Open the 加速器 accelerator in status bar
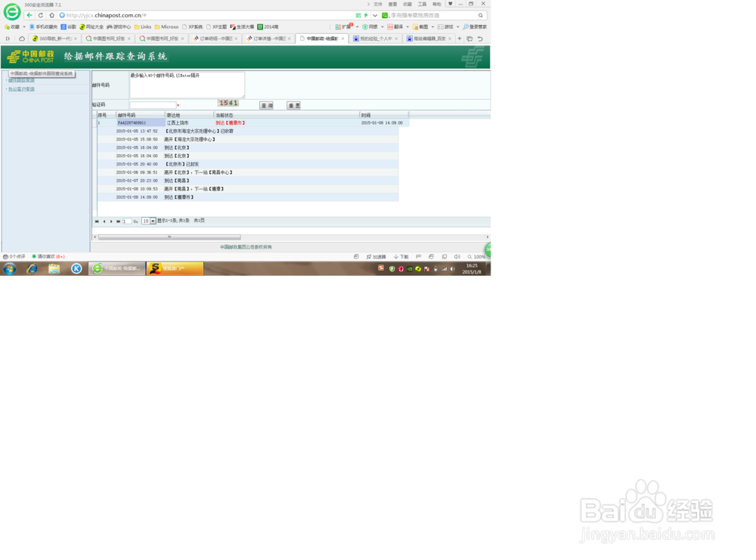The height and width of the screenshot is (560, 756). click(x=376, y=257)
